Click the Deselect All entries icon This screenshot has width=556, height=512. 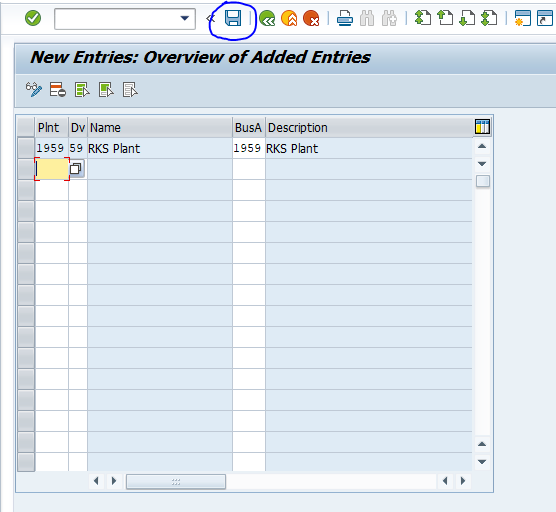pos(130,90)
